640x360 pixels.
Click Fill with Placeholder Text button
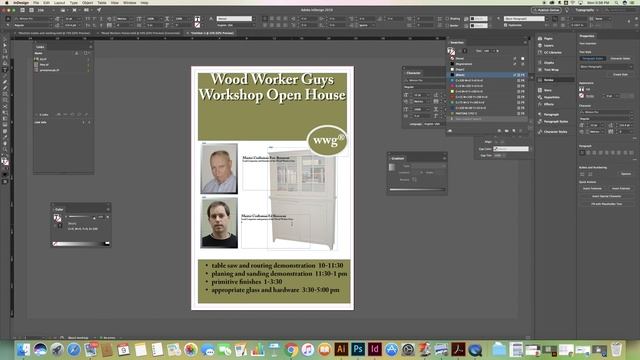click(x=607, y=204)
